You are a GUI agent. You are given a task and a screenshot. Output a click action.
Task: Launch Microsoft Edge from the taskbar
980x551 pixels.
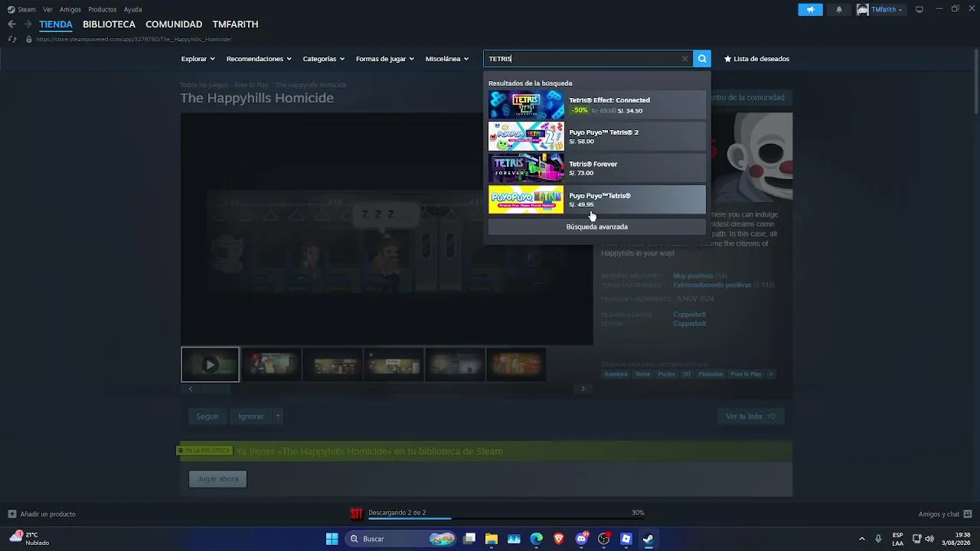click(536, 539)
